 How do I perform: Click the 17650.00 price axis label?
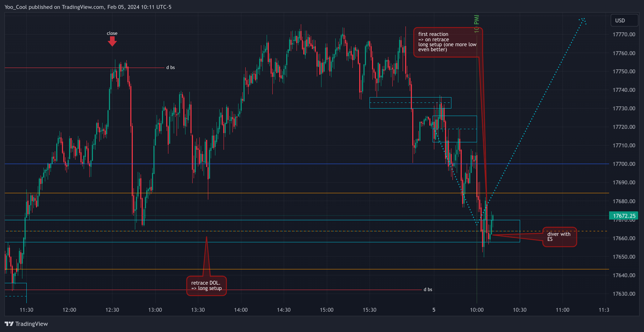coord(624,257)
